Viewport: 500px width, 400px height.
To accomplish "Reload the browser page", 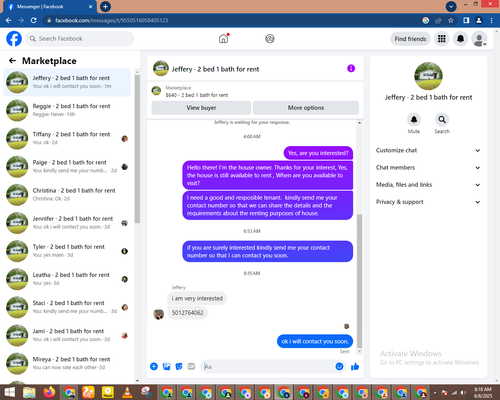I will pyautogui.click(x=33, y=20).
